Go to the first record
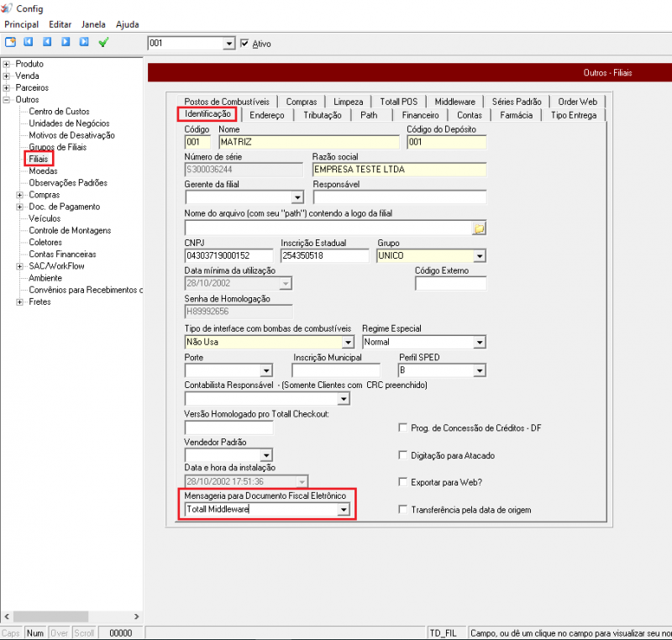 [29, 42]
